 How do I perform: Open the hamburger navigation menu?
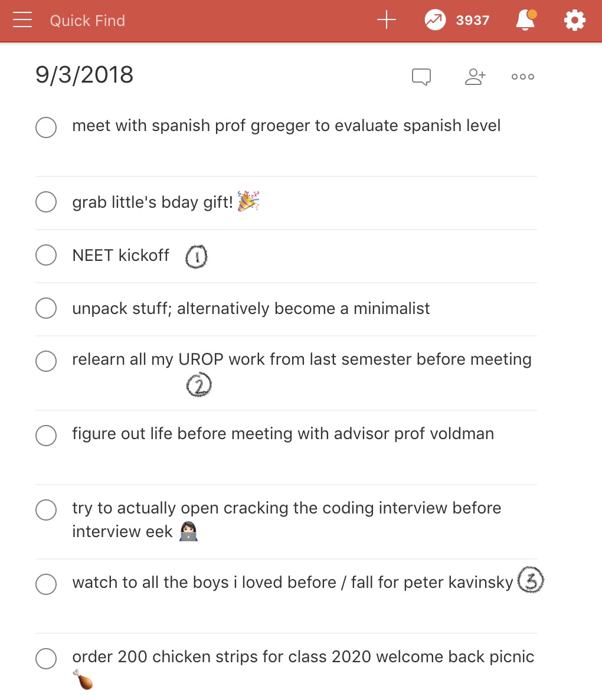[x=22, y=20]
